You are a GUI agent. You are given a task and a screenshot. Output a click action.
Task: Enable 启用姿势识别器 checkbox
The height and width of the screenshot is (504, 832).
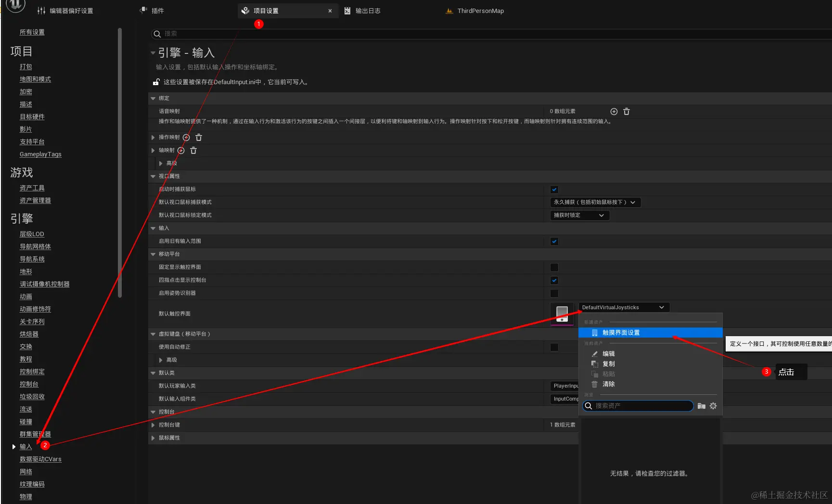554,293
